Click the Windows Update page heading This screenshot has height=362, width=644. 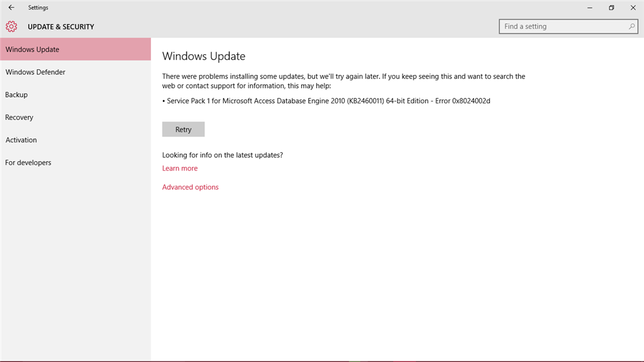coord(204,57)
